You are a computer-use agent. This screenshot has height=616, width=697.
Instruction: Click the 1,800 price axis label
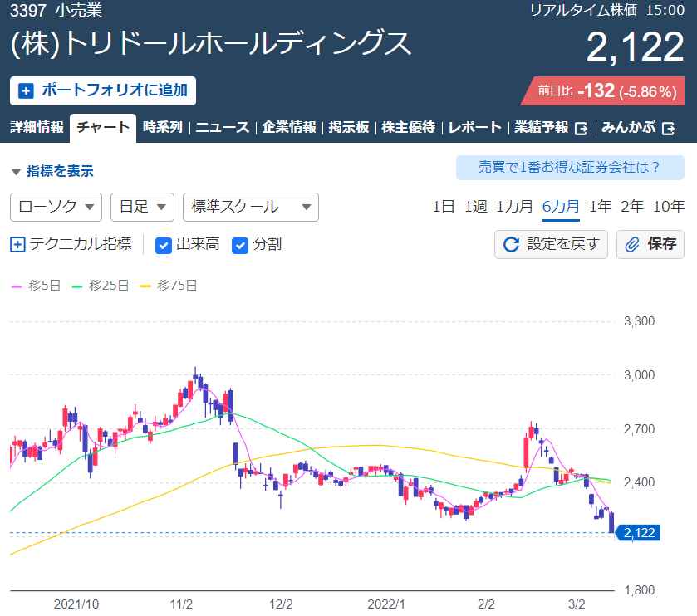(639, 589)
